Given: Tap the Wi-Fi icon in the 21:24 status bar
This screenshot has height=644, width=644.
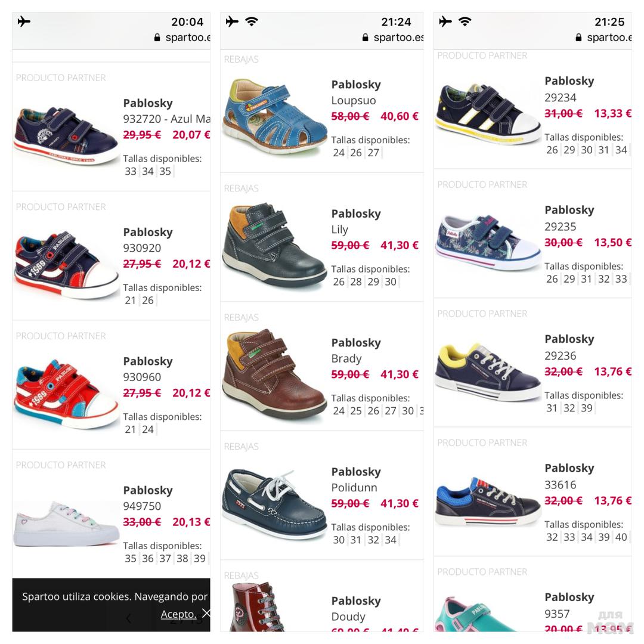Looking at the screenshot, I should pos(252,22).
